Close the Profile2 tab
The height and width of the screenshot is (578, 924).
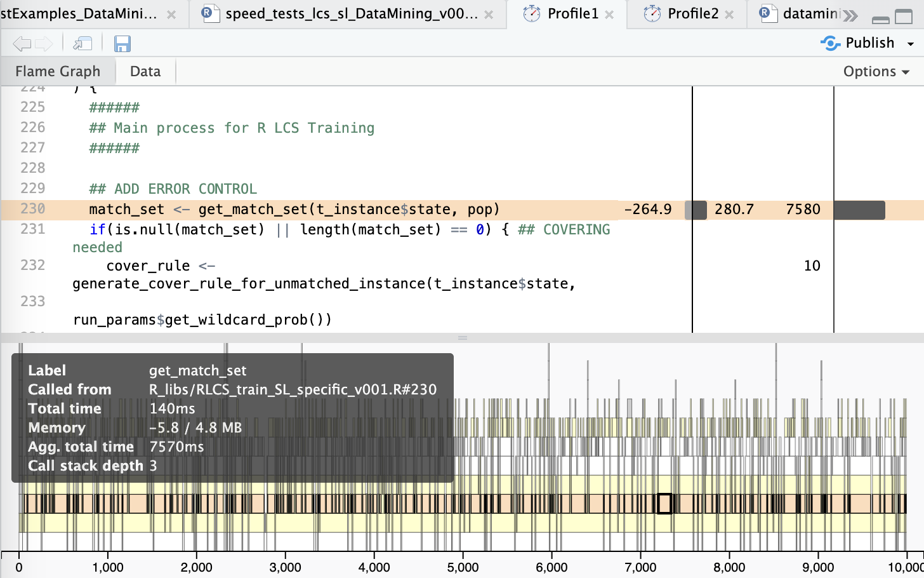[x=729, y=15]
